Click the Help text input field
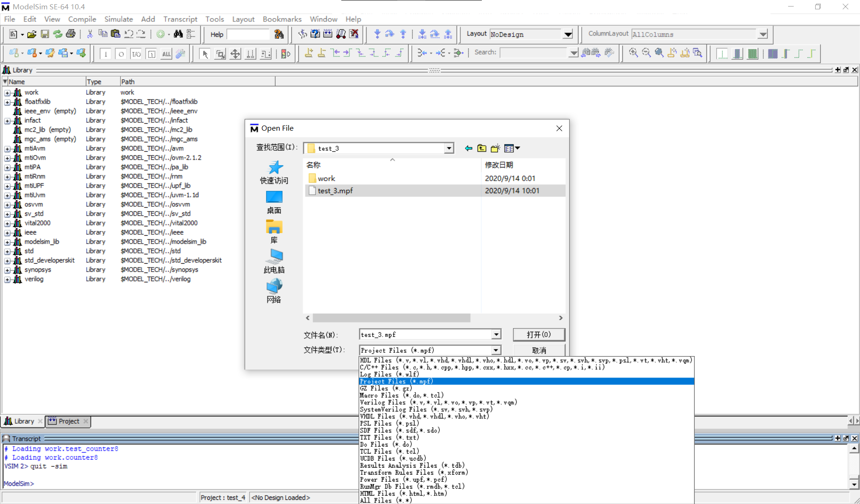The image size is (860, 504). (248, 34)
